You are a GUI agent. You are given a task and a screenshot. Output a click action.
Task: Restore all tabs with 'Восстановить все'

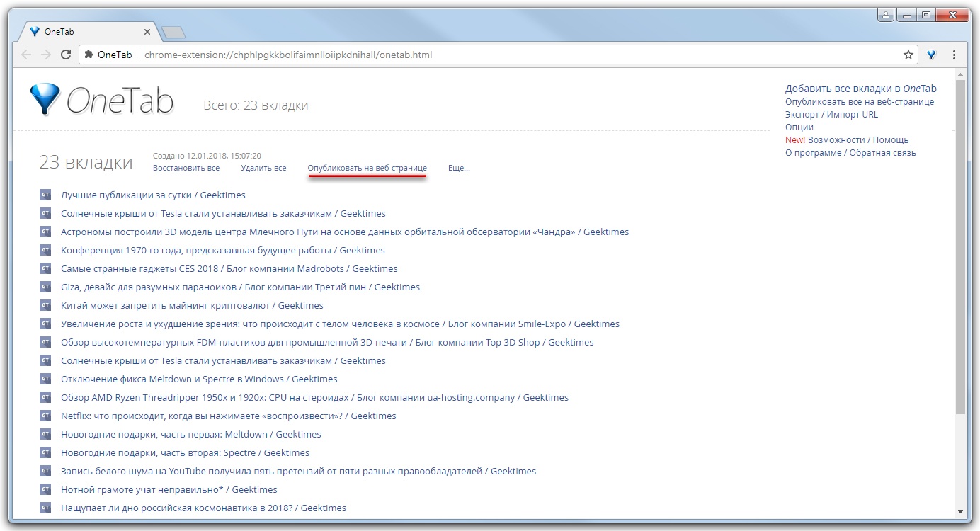[186, 168]
